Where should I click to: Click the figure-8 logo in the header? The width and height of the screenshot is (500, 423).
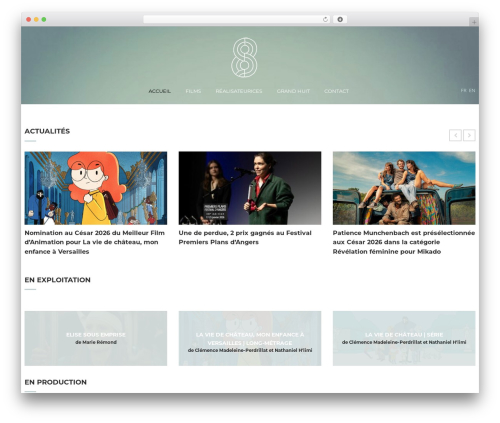(244, 57)
